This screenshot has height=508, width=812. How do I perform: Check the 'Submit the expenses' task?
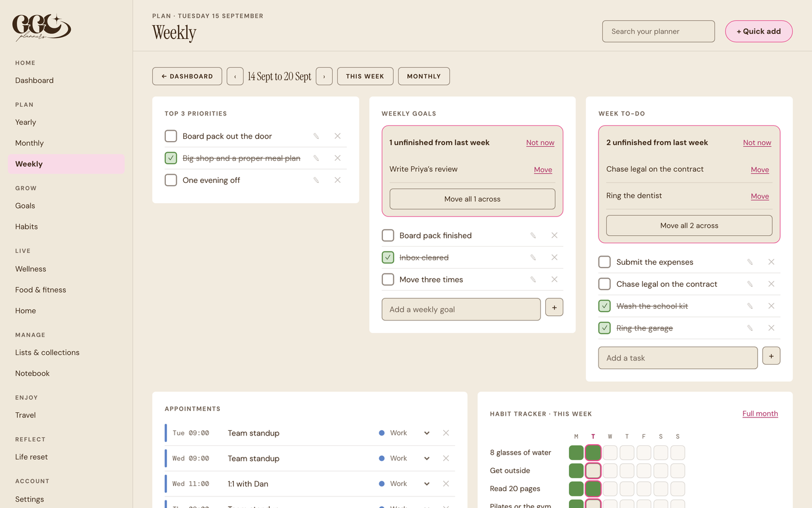pos(604,262)
